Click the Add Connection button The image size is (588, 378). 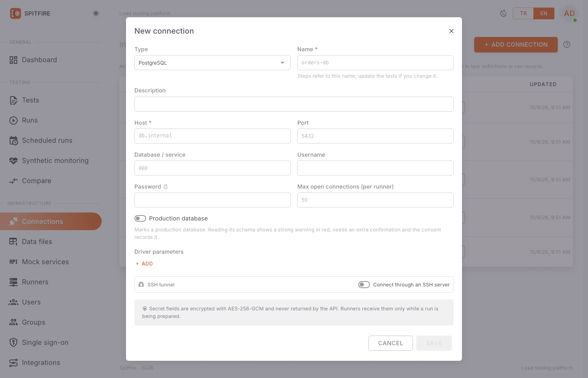516,45
